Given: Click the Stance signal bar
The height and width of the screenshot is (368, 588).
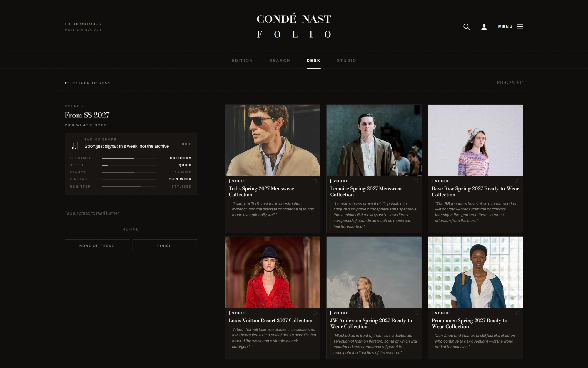Looking at the screenshot, I should click(129, 172).
